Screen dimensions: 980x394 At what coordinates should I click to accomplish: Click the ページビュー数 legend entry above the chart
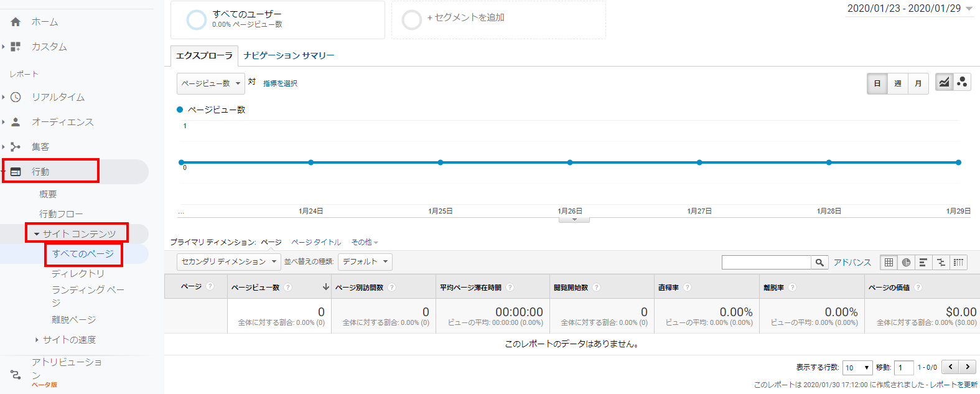point(211,110)
